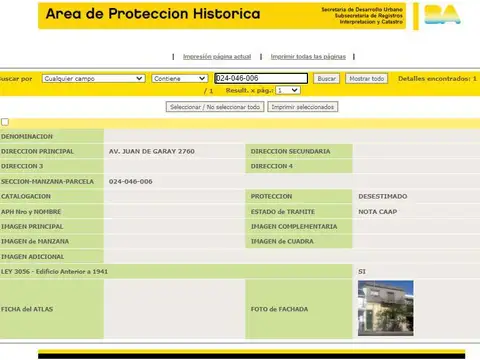The image size is (480, 360).
Task: Open 'Impresión página actual' link
Action: click(x=217, y=57)
